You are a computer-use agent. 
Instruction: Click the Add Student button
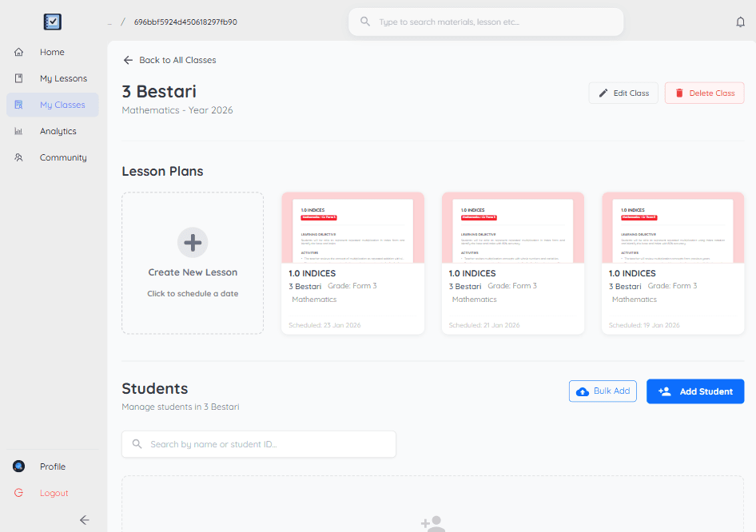point(694,391)
